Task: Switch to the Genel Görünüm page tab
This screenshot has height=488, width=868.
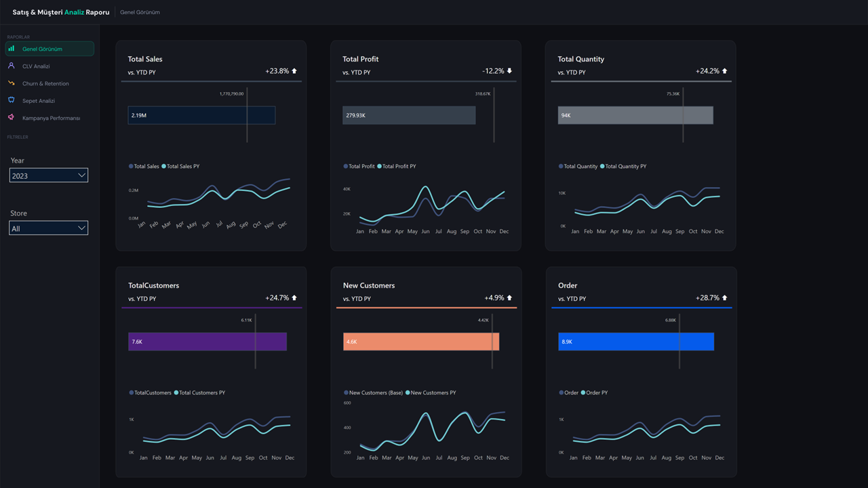Action: tap(140, 12)
